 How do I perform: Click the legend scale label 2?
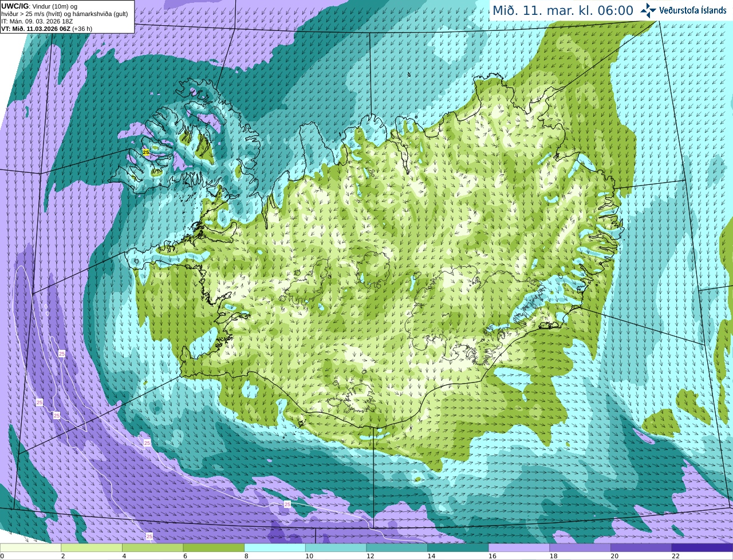pos(63,556)
